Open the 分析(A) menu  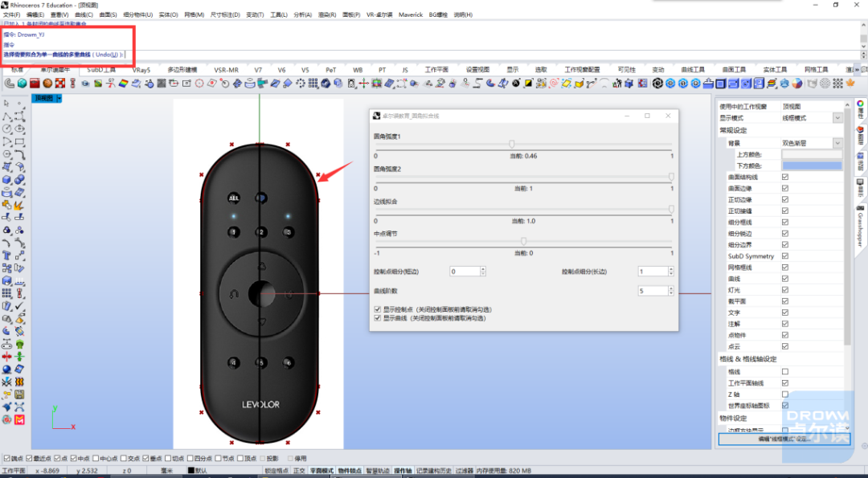pyautogui.click(x=302, y=15)
